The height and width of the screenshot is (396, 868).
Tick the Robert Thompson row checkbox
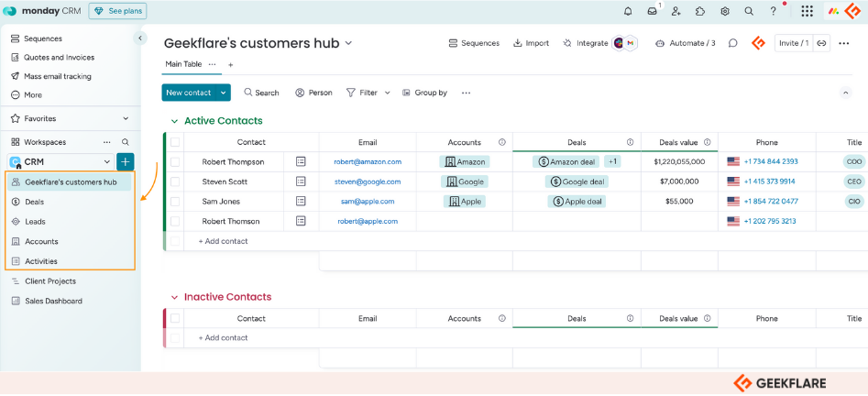coord(175,161)
